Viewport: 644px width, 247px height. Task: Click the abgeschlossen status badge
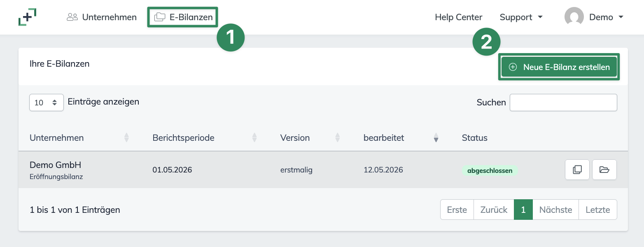[490, 170]
